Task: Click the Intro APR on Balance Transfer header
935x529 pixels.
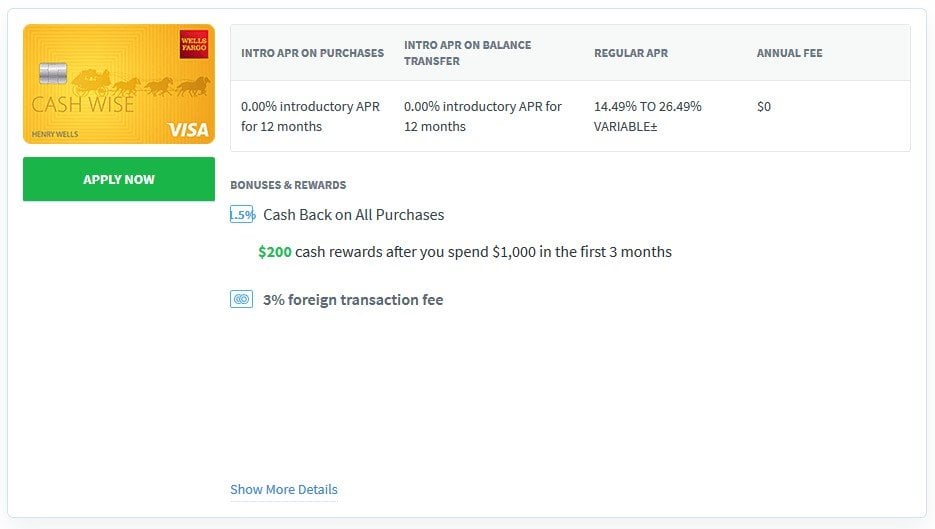Action: coord(467,53)
